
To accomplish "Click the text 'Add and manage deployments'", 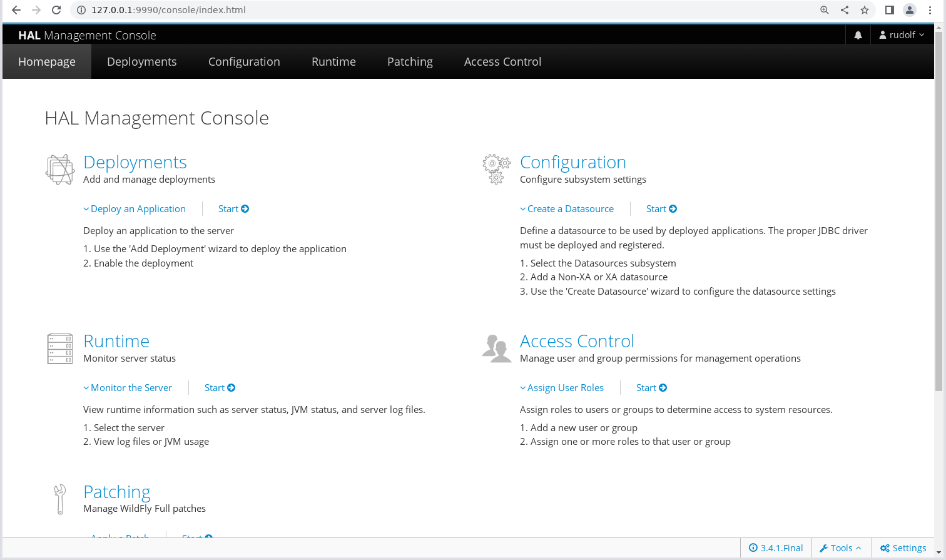I will (x=149, y=180).
